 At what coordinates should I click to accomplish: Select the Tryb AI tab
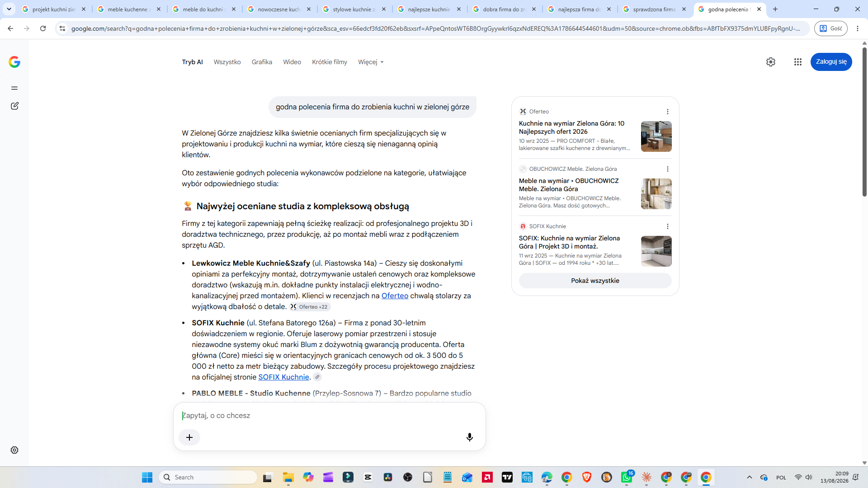point(192,62)
